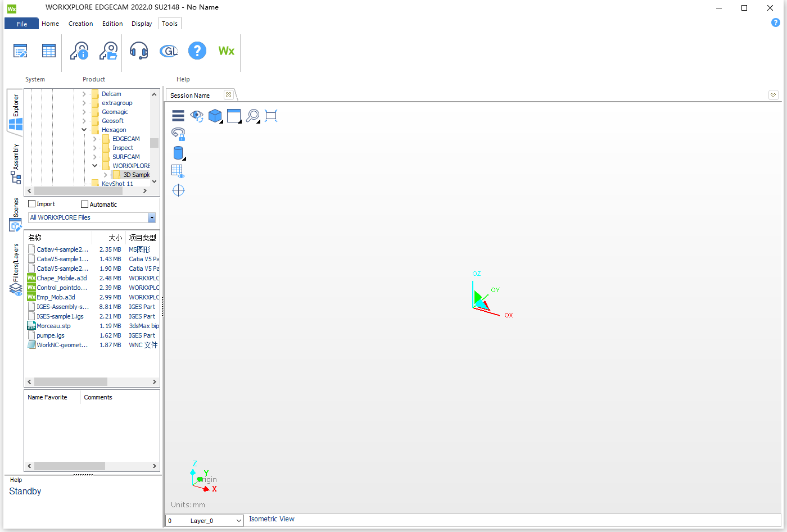
Task: Click the table settings icon in System group
Action: (49, 51)
